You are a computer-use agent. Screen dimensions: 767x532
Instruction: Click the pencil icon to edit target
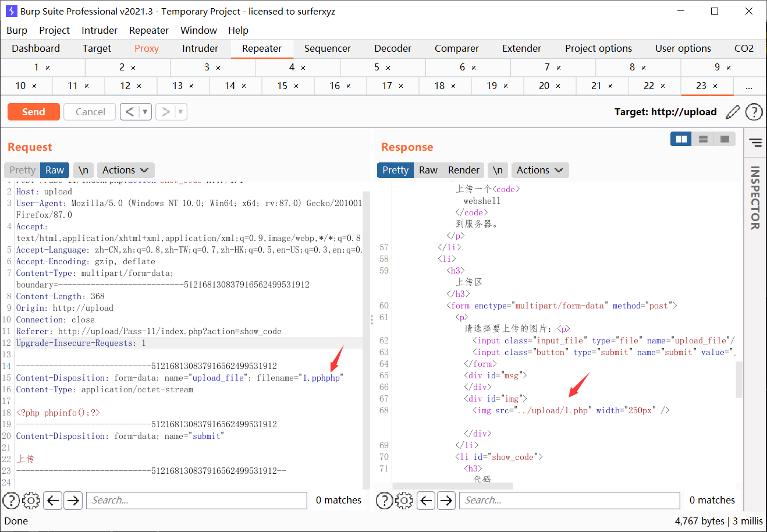[x=733, y=112]
